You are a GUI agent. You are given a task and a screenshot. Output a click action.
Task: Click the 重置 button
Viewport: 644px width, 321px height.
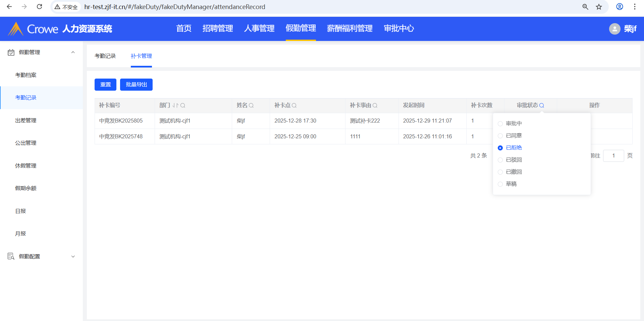point(105,85)
